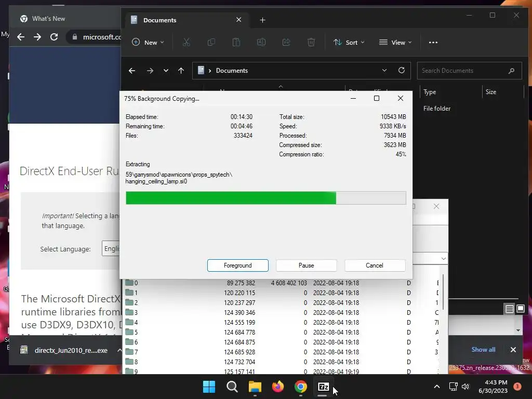Screen dimensions: 532x399
Task: Expand address bar history dropdown
Action: click(384, 70)
